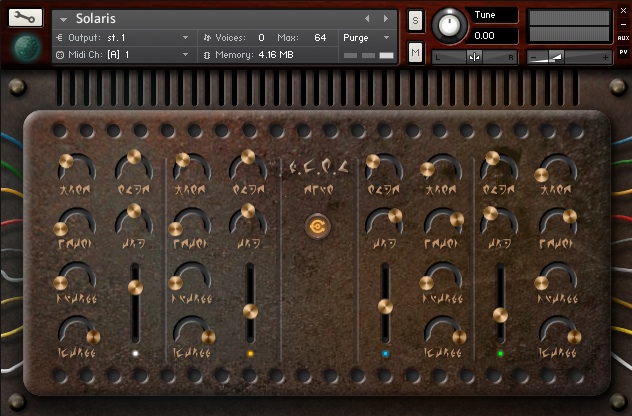Click the first vertical fader handle
This screenshot has height=416, width=632.
[136, 288]
